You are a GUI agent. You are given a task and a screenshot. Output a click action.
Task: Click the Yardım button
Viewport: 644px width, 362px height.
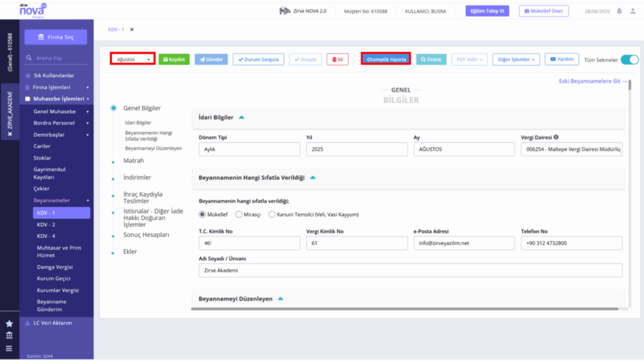(x=562, y=59)
